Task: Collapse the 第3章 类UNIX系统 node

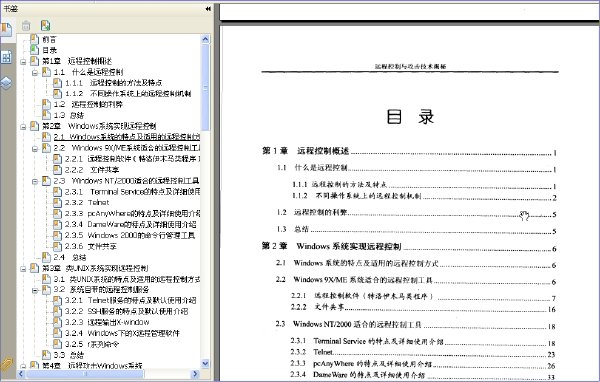Action: 23,268
